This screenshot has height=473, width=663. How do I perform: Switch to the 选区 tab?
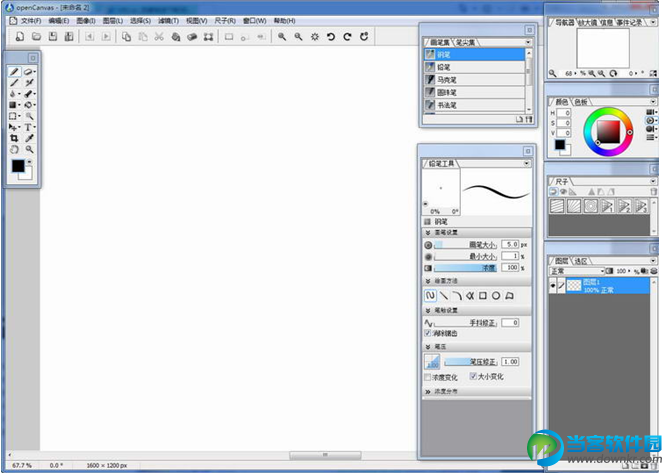click(581, 261)
